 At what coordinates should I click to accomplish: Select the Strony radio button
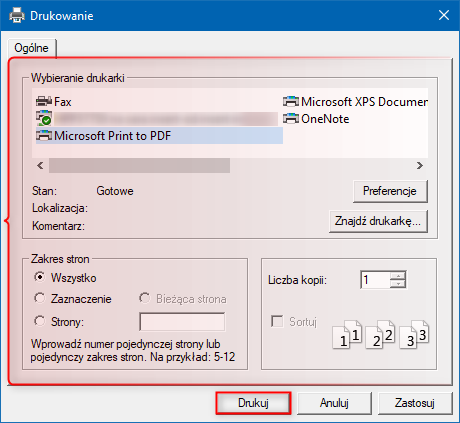(40, 321)
